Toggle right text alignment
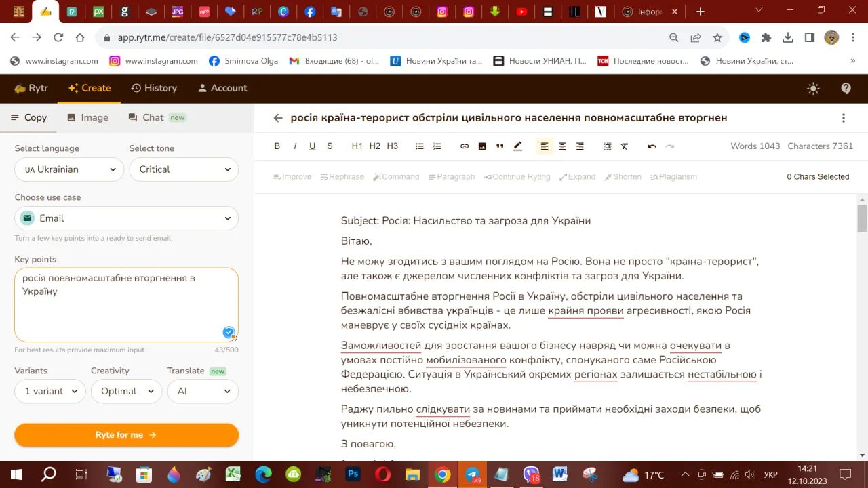The width and height of the screenshot is (868, 488). (x=580, y=146)
